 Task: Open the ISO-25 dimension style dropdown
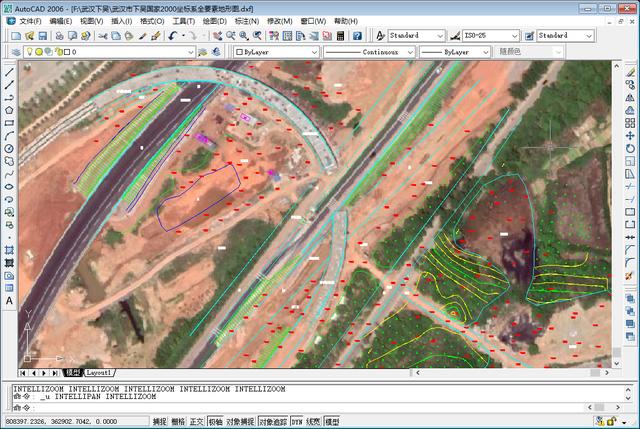(491, 36)
